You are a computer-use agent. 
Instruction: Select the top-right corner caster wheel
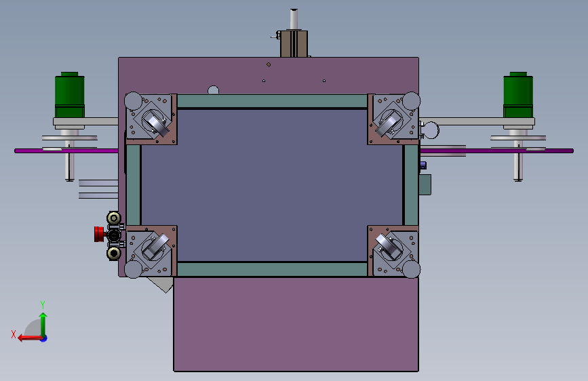(388, 123)
